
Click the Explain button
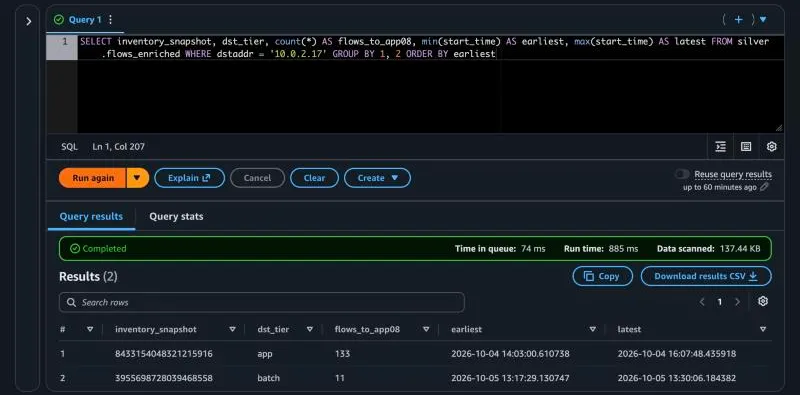tap(189, 178)
